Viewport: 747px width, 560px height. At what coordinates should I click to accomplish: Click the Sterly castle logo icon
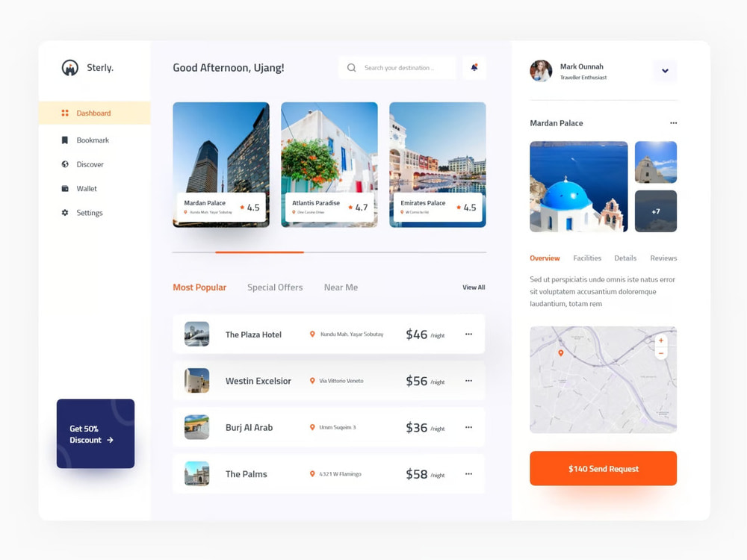coord(70,68)
